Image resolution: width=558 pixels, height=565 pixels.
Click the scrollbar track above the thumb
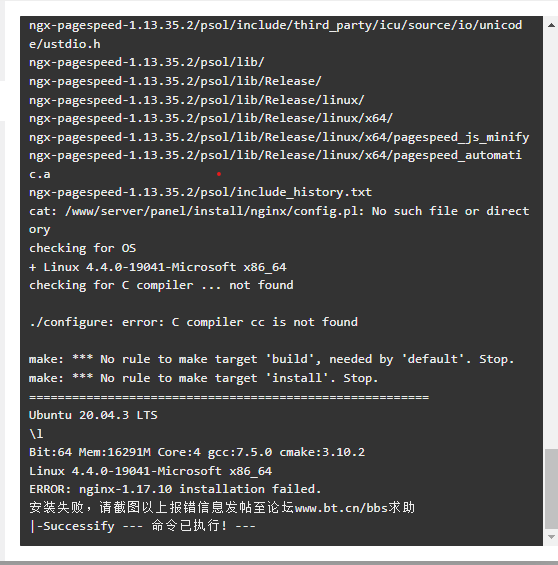[551, 238]
